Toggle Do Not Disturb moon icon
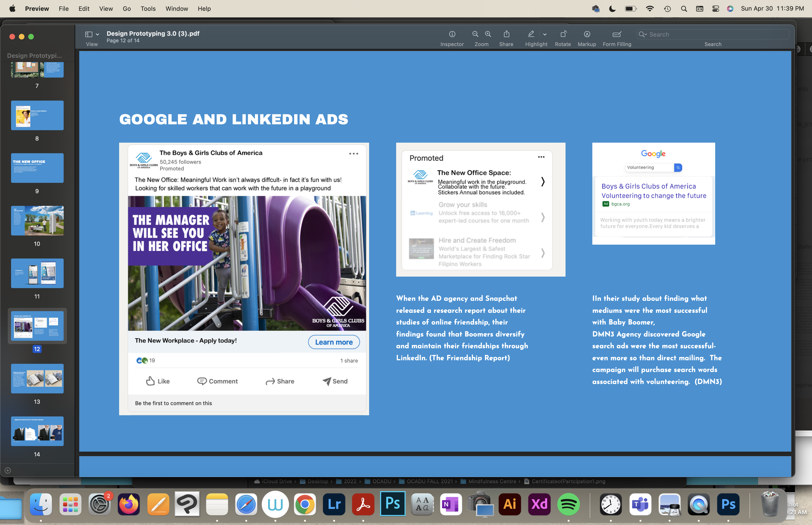The height and width of the screenshot is (525, 812). [x=612, y=9]
